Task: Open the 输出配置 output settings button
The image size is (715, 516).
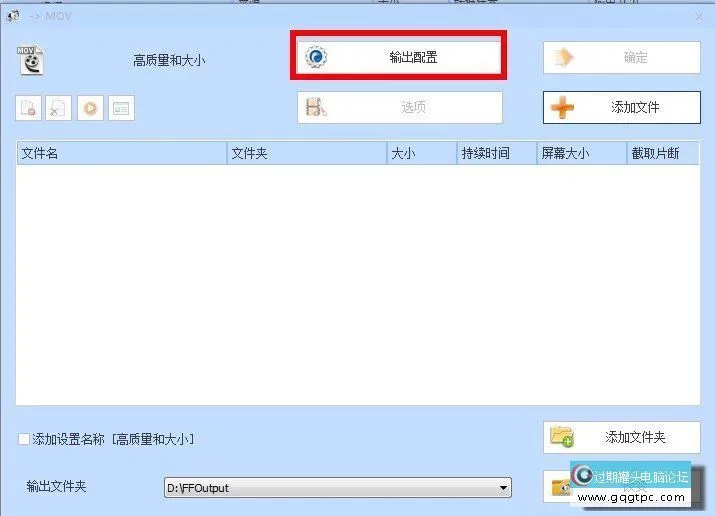Action: (399, 57)
